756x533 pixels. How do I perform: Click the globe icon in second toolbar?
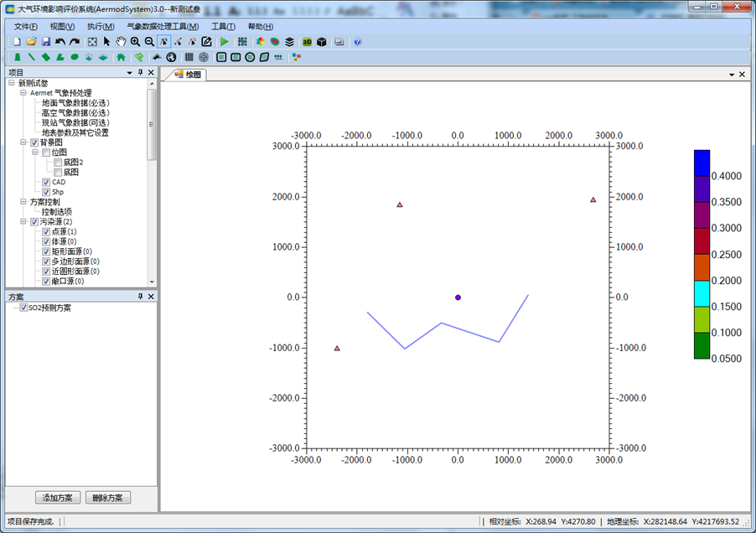click(171, 57)
